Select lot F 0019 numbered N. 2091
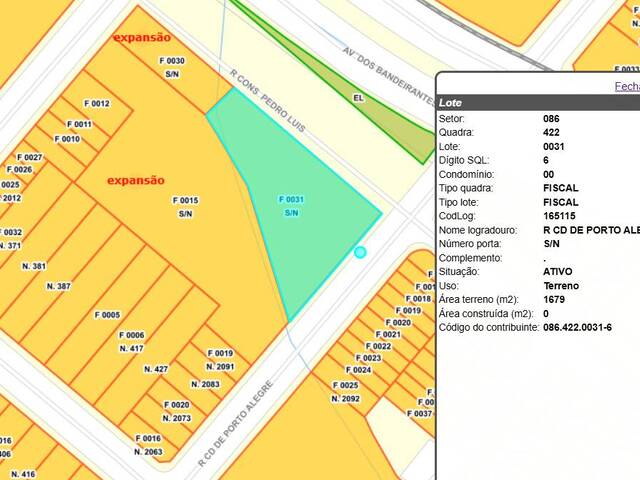Viewport: 640px width, 480px height. pyautogui.click(x=219, y=360)
